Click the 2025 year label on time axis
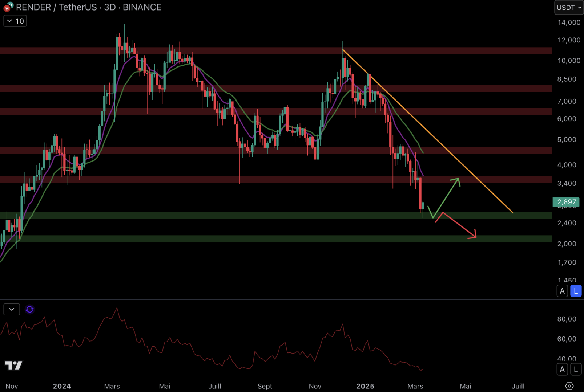This screenshot has height=392, width=584. point(365,386)
